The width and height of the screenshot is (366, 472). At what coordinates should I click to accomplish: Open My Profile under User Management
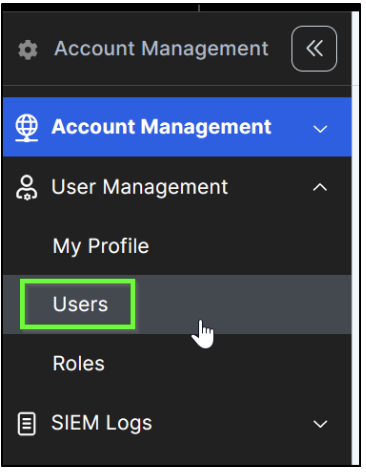101,246
